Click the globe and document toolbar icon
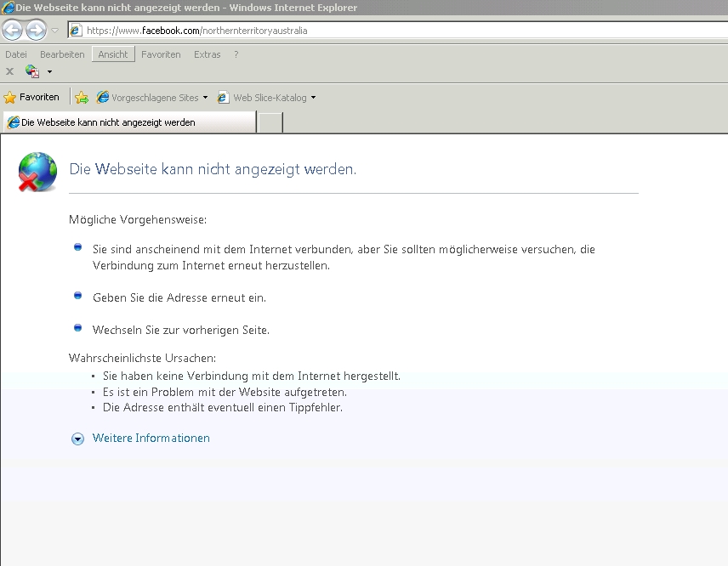This screenshot has height=566, width=728. [x=32, y=71]
